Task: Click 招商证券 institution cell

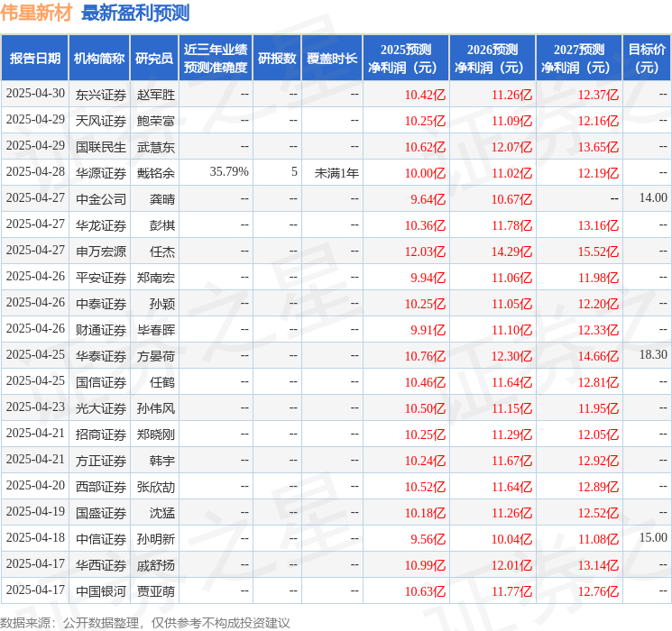Action: 101,434
